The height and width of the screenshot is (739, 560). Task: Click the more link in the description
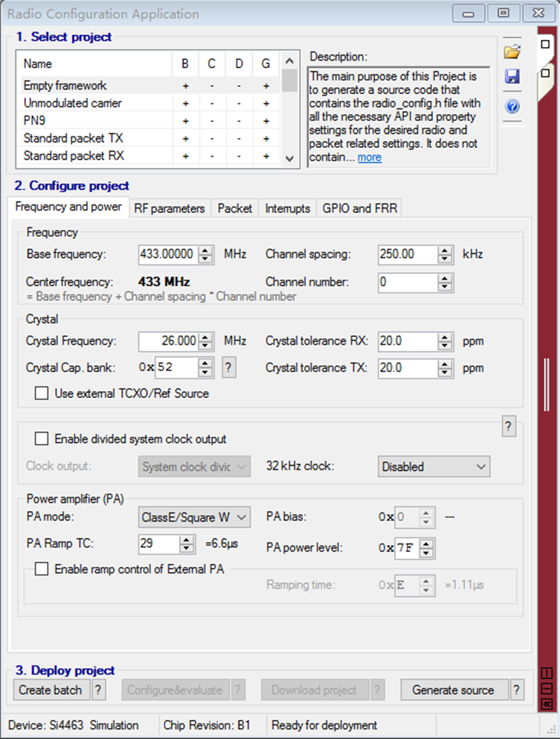370,157
